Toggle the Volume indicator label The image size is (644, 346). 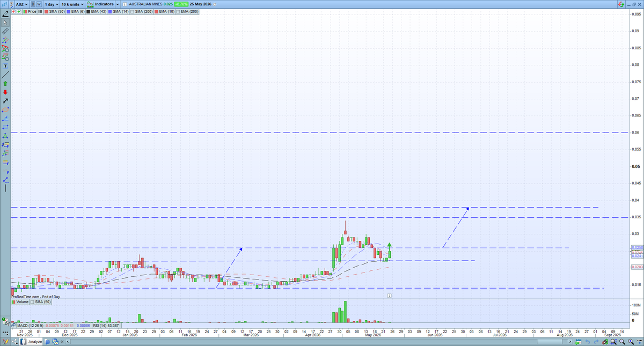coord(20,302)
